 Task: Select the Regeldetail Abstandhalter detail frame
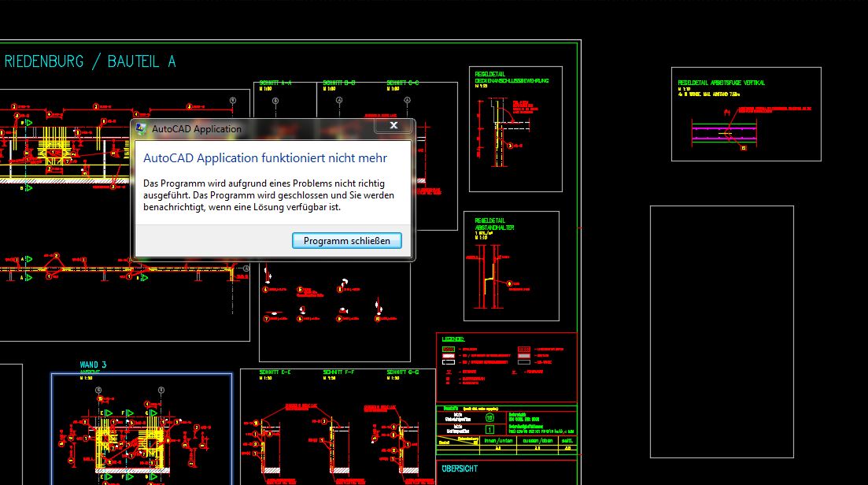tap(512, 266)
